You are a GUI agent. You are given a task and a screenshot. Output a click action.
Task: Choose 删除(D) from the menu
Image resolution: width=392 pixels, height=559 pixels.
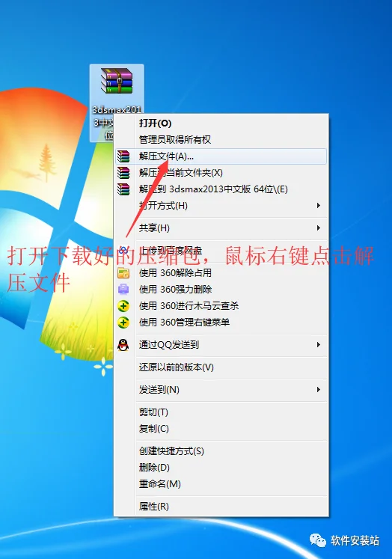pyautogui.click(x=221, y=468)
